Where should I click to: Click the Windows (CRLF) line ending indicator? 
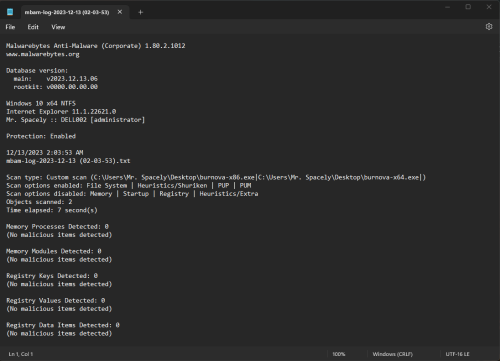tap(393, 354)
